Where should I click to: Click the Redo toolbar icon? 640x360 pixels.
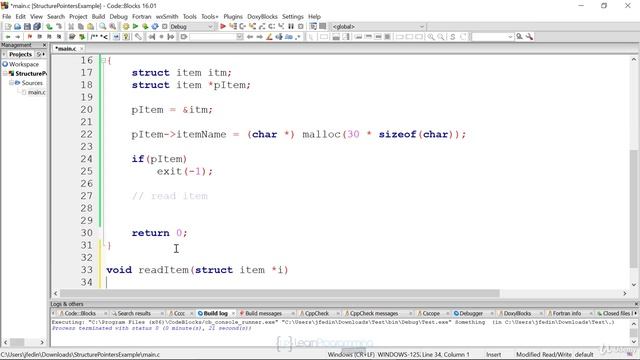pos(59,27)
